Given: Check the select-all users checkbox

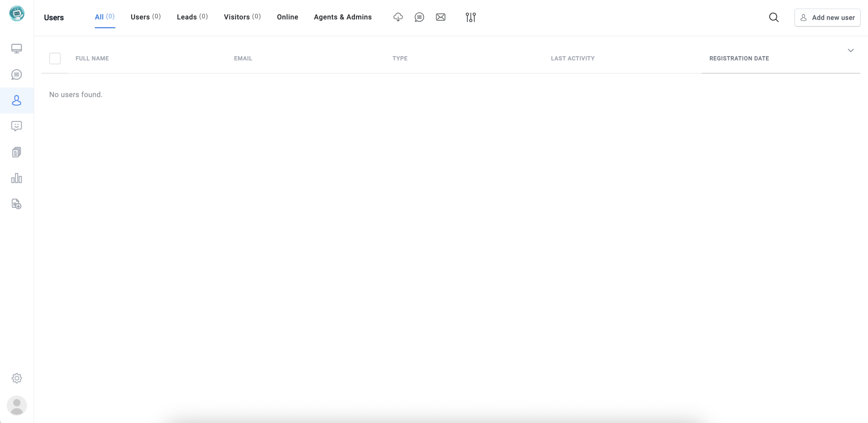Looking at the screenshot, I should coord(55,58).
